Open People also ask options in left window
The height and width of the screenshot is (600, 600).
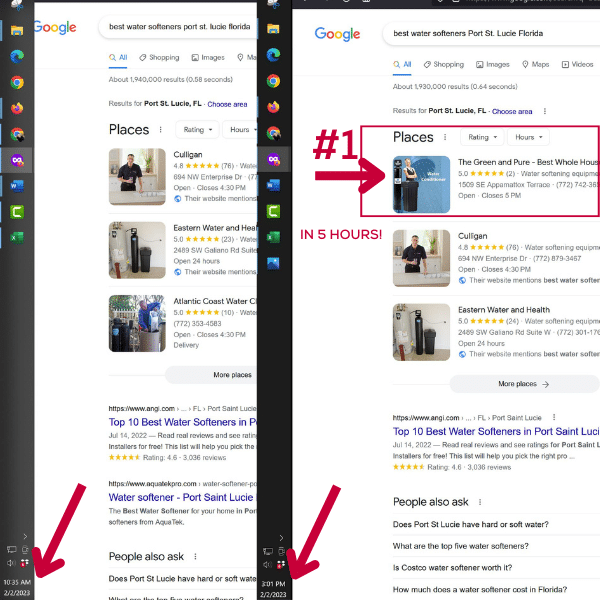195,556
